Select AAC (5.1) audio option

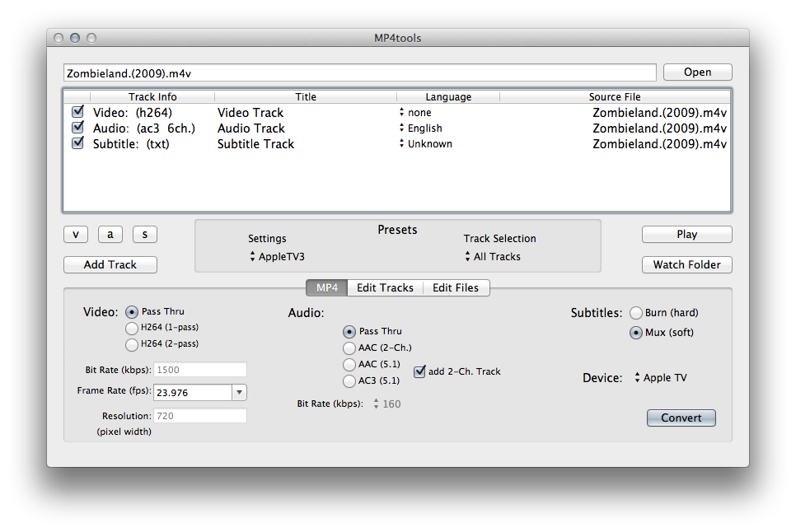click(349, 364)
